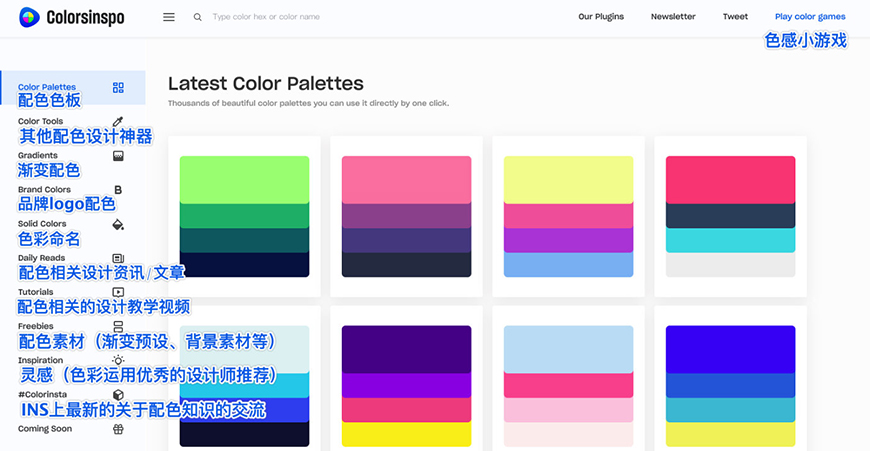Open the Our Plugins page
This screenshot has height=451, width=870.
[601, 17]
